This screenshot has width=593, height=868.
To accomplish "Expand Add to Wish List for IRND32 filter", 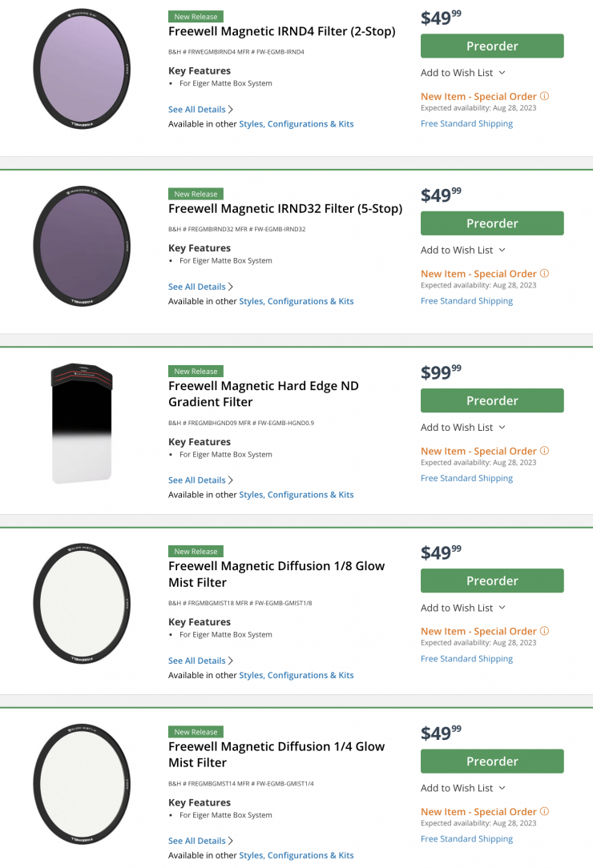I will [x=463, y=251].
